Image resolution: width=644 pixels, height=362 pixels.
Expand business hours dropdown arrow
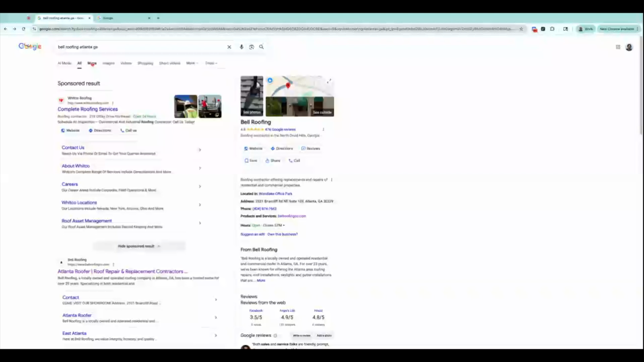coord(284,225)
